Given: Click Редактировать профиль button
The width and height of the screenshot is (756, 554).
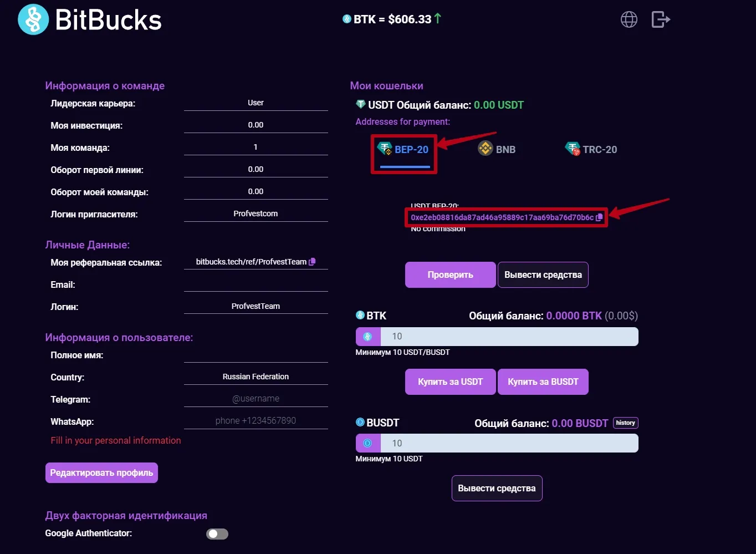Looking at the screenshot, I should coord(101,473).
